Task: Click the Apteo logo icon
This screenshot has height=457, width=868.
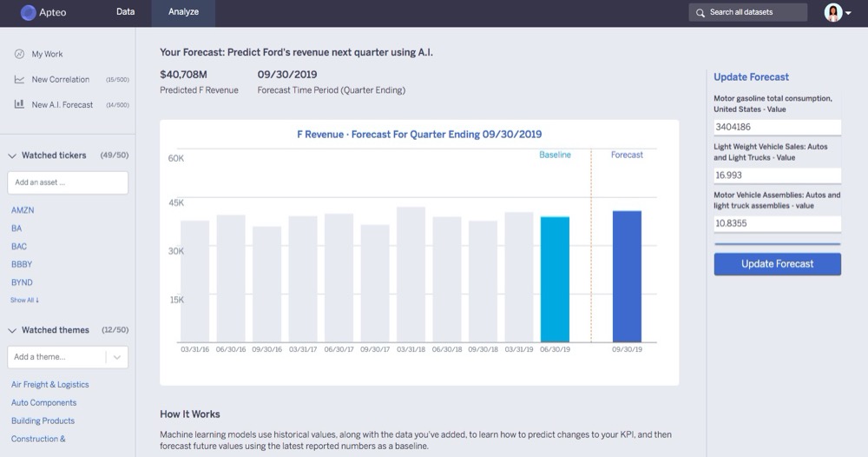Action: [x=28, y=13]
